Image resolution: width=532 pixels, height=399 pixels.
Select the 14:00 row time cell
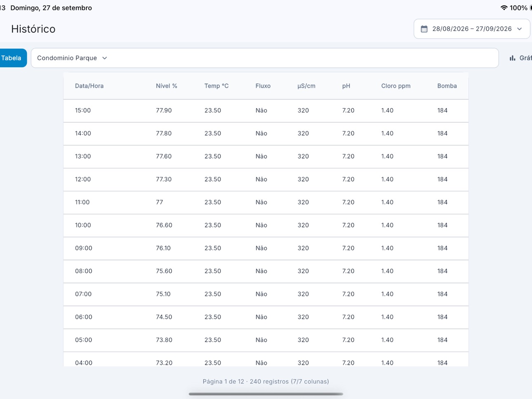[83, 133]
